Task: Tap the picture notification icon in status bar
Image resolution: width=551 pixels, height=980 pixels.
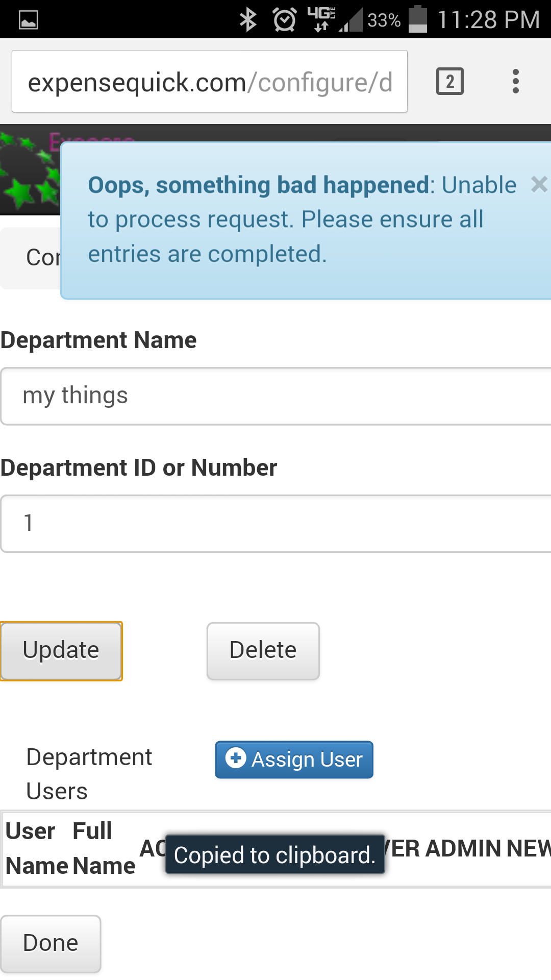Action: pyautogui.click(x=28, y=20)
